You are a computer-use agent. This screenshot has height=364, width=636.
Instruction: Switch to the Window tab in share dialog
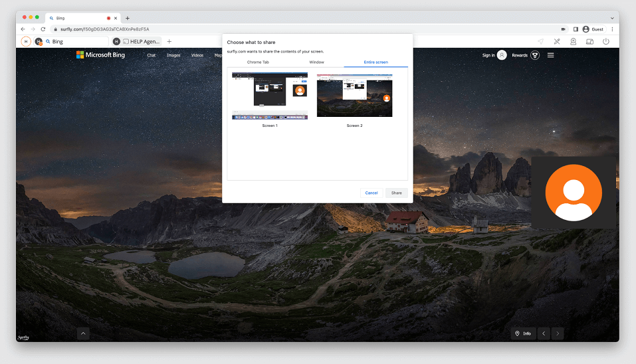(x=317, y=62)
